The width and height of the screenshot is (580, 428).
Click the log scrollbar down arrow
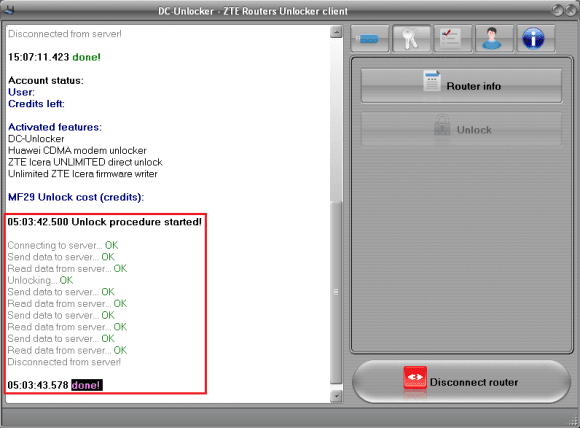pos(336,396)
